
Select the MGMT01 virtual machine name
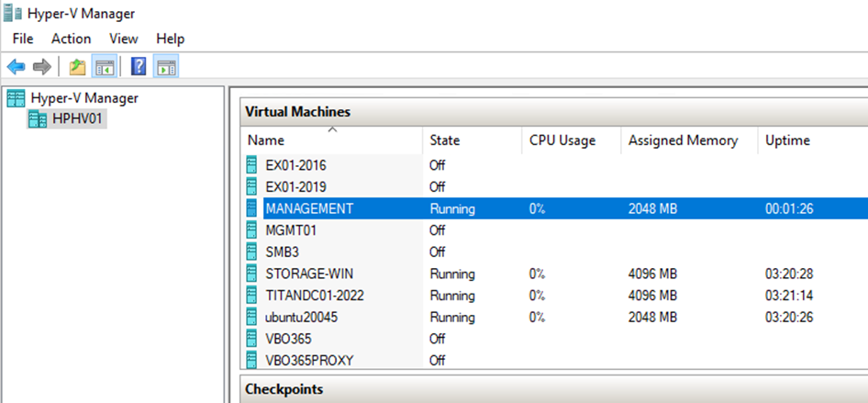click(x=291, y=230)
